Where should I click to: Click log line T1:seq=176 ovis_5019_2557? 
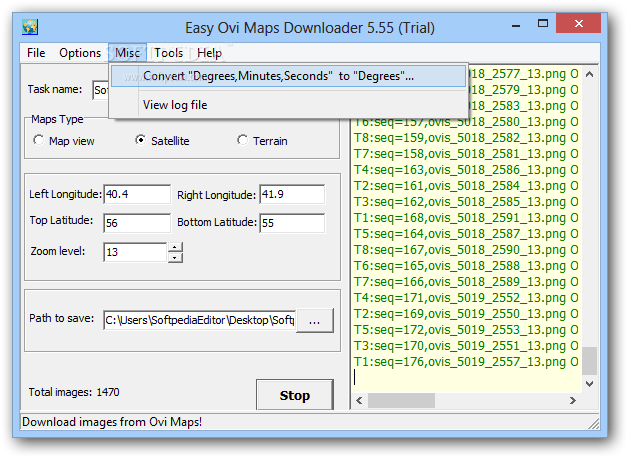(x=466, y=362)
